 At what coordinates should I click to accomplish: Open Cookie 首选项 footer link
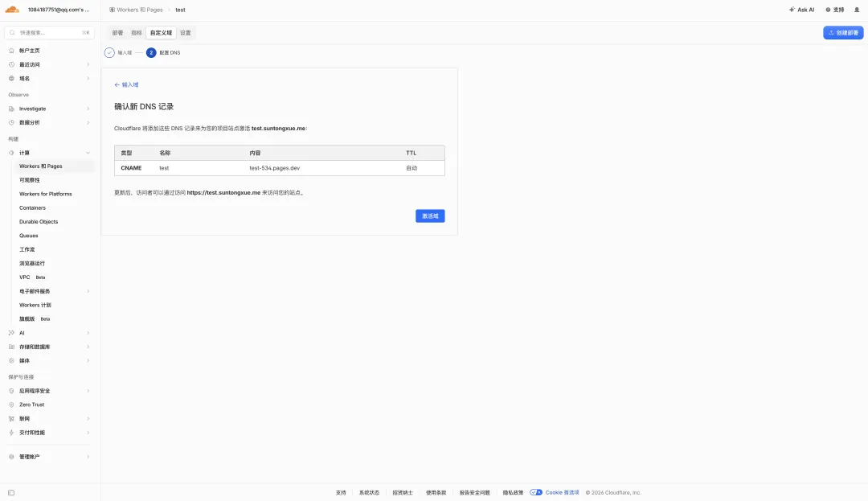(x=562, y=492)
